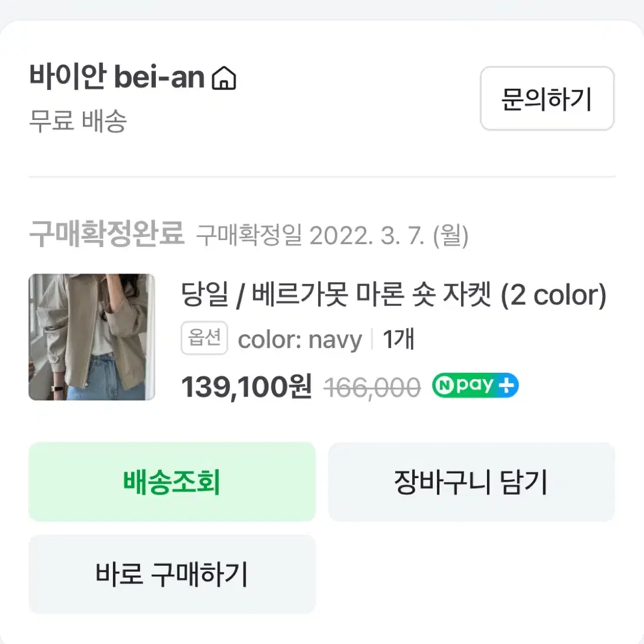Image resolution: width=644 pixels, height=644 pixels.
Task: Click the 옵션 option label badge
Action: [x=204, y=338]
